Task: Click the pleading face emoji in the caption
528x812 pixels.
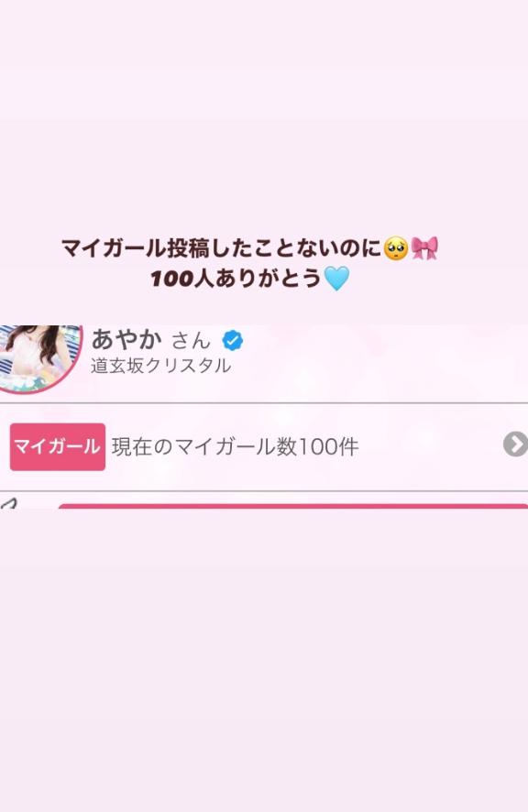Action: 396,248
